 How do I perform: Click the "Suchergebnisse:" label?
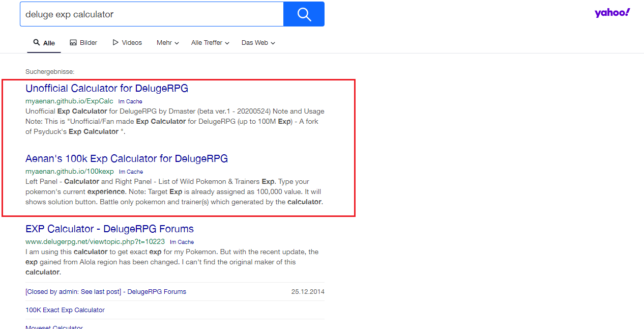(50, 72)
